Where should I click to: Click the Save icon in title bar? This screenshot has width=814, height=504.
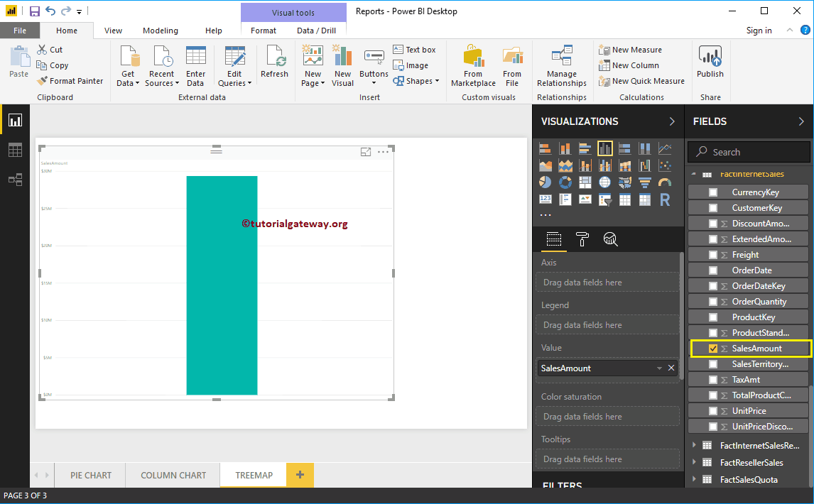point(34,11)
